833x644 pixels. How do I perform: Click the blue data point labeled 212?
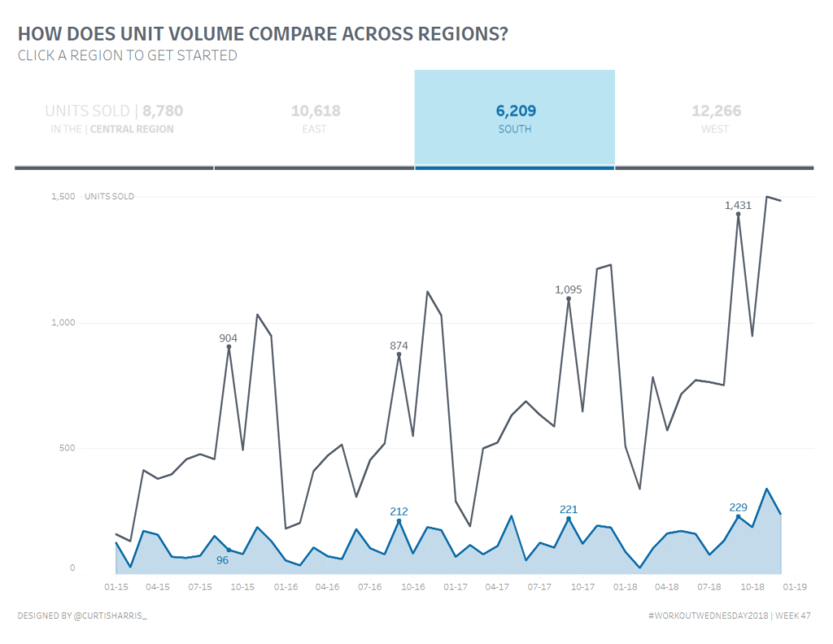click(399, 521)
